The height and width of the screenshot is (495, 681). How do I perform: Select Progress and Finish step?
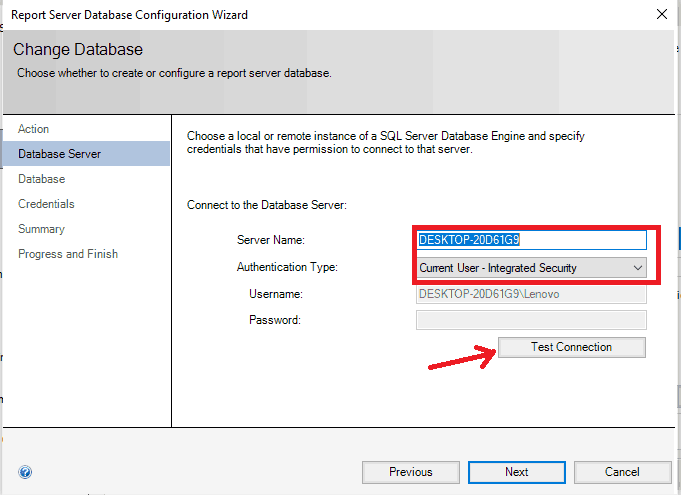coord(68,254)
